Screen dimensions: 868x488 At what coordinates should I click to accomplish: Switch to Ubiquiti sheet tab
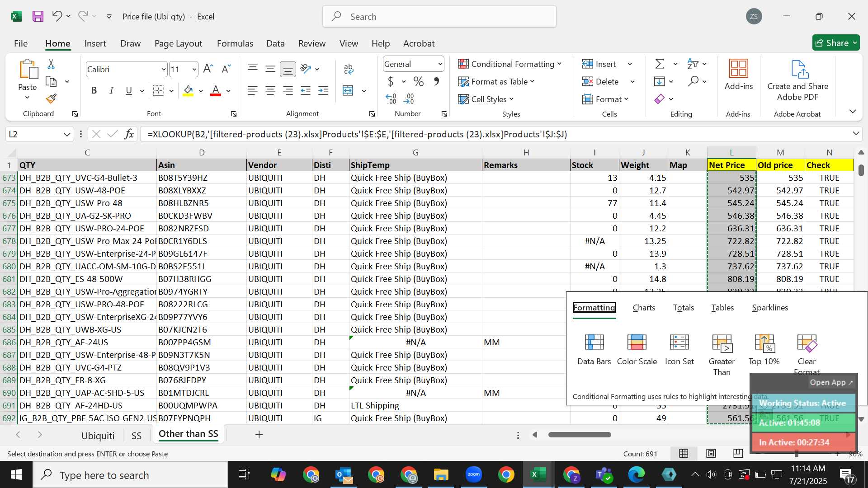[x=98, y=435]
